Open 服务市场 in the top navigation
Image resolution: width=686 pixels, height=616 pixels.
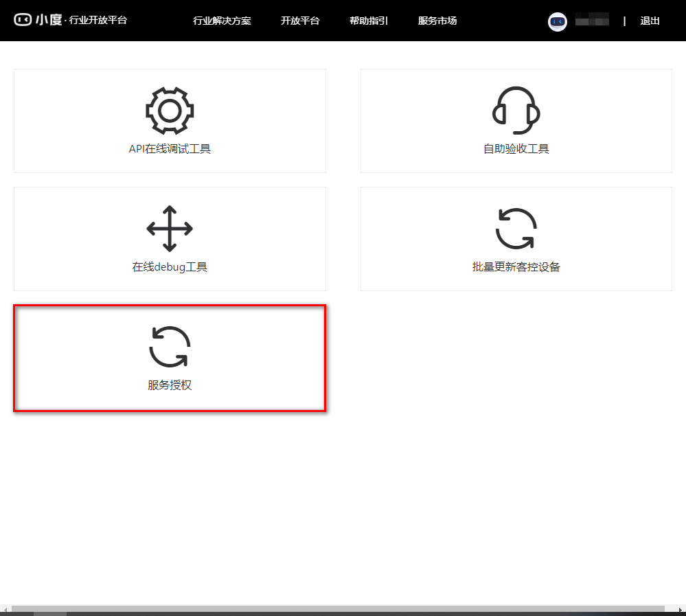pos(437,21)
